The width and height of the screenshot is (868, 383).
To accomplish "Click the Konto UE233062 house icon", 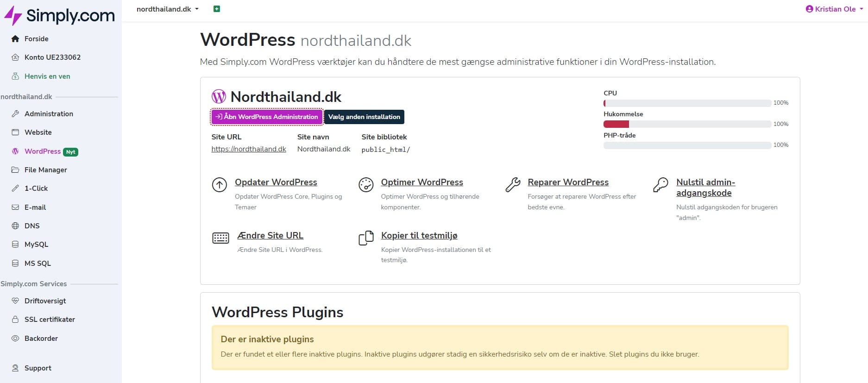I will 15,57.
